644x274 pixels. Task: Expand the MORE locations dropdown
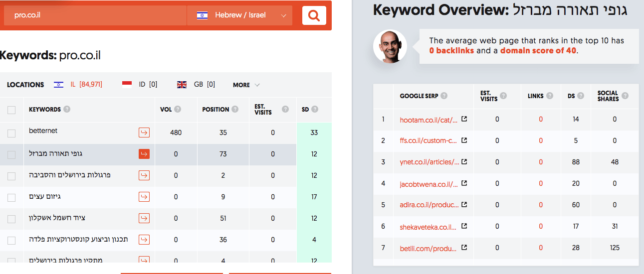(x=246, y=85)
